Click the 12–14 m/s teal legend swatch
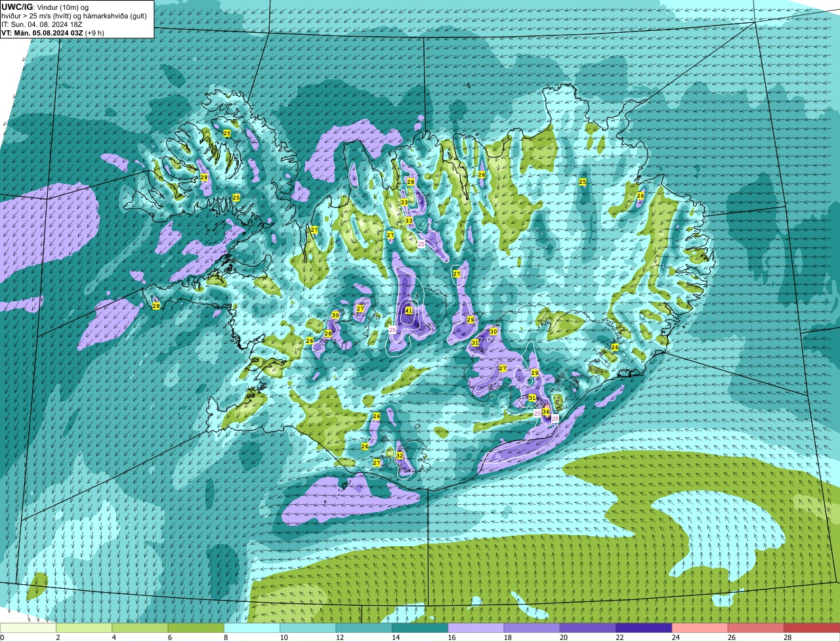Screen dimensions: 840x642 [364, 628]
